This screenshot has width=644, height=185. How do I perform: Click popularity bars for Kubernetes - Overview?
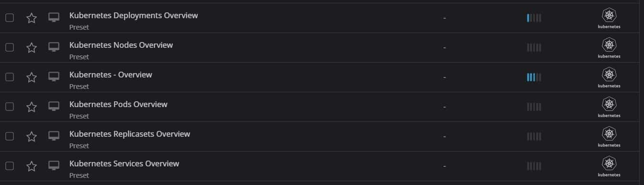pyautogui.click(x=534, y=77)
